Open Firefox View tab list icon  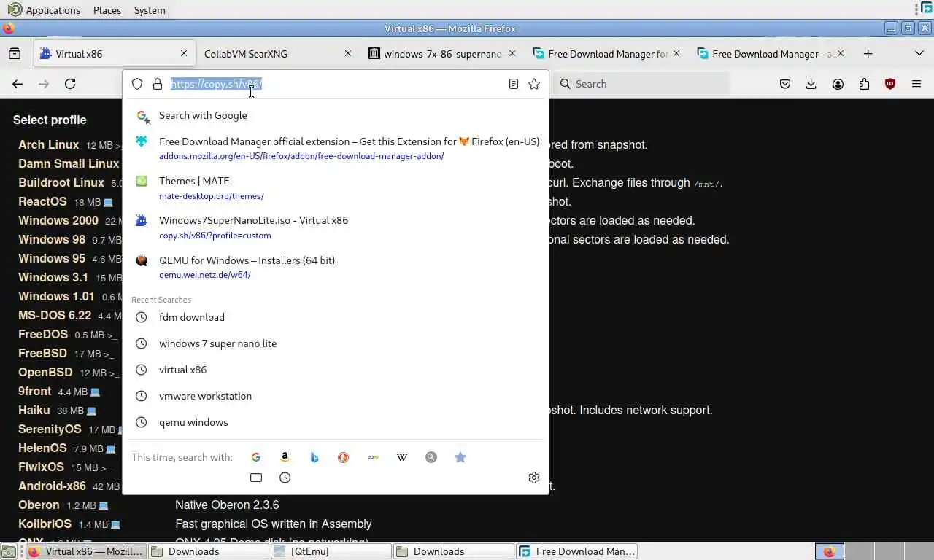(x=15, y=53)
